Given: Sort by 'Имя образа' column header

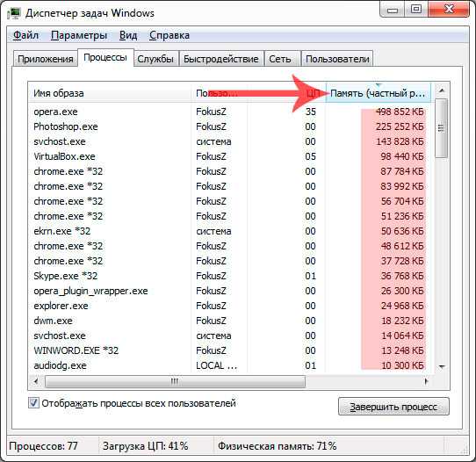Looking at the screenshot, I should 110,93.
